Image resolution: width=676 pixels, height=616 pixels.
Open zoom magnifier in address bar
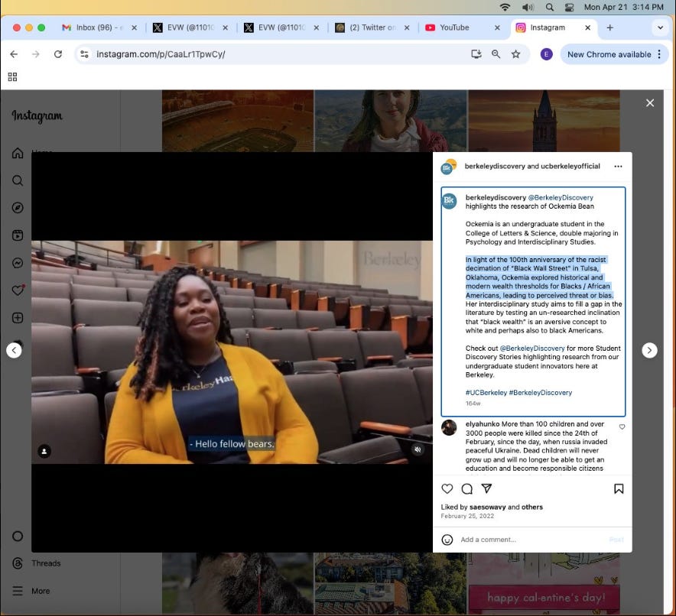coord(496,54)
